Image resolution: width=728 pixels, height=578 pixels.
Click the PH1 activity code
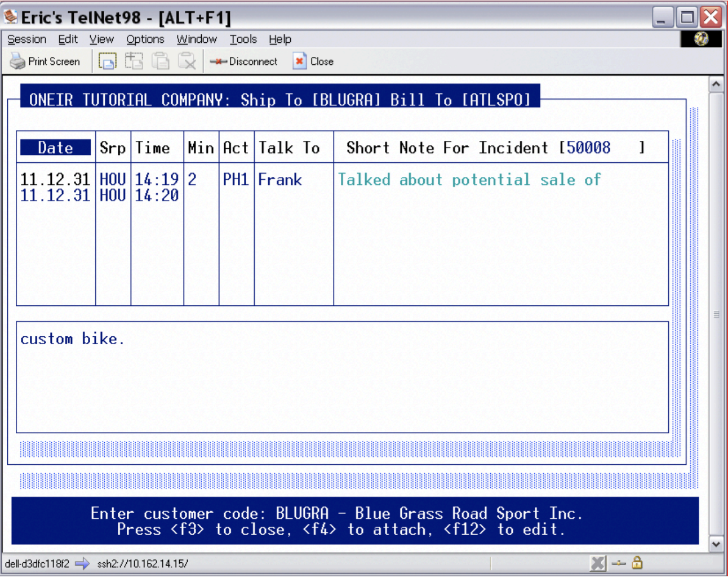[236, 180]
